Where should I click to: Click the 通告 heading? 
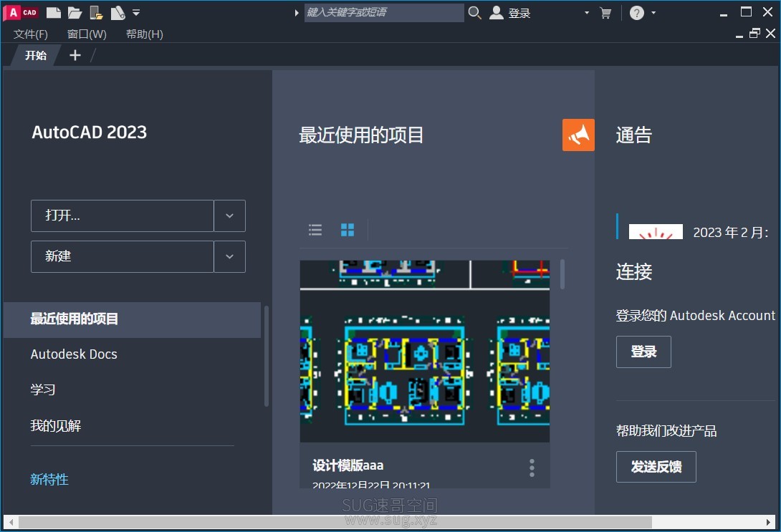[634, 135]
